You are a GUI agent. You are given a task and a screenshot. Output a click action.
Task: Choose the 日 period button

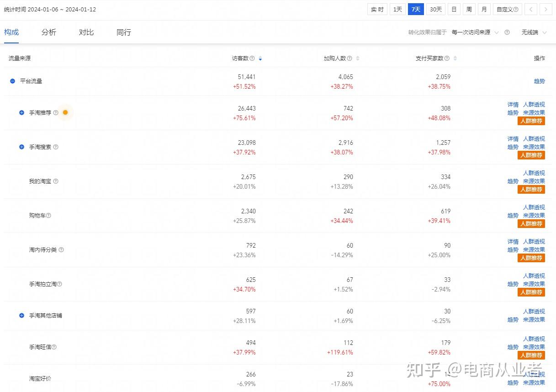pyautogui.click(x=454, y=9)
